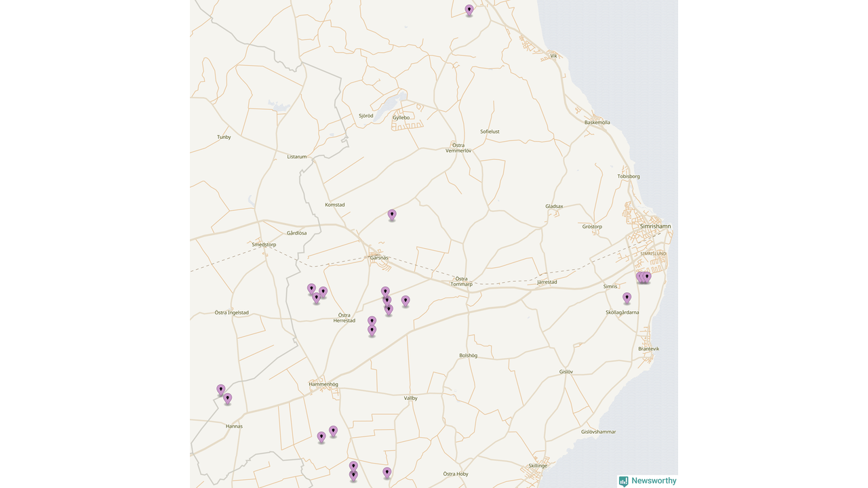Select the leftmost pin of the trio northwest of Östra Herrestad
The height and width of the screenshot is (488, 868).
click(311, 289)
